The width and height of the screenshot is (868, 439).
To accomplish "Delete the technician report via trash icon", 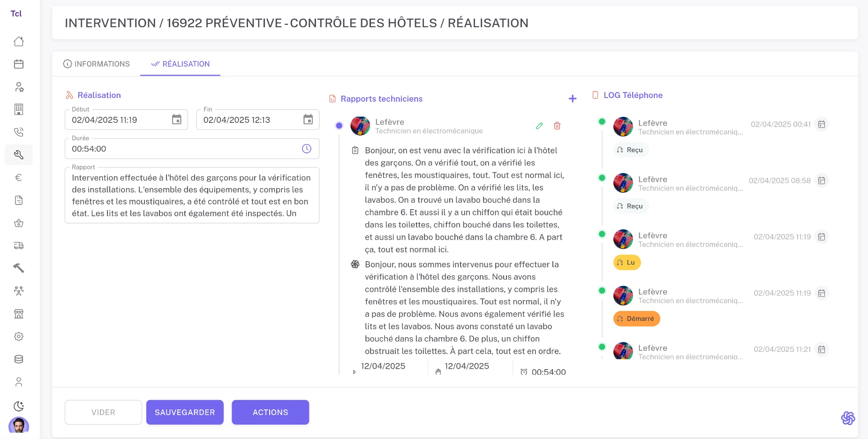I will click(557, 126).
